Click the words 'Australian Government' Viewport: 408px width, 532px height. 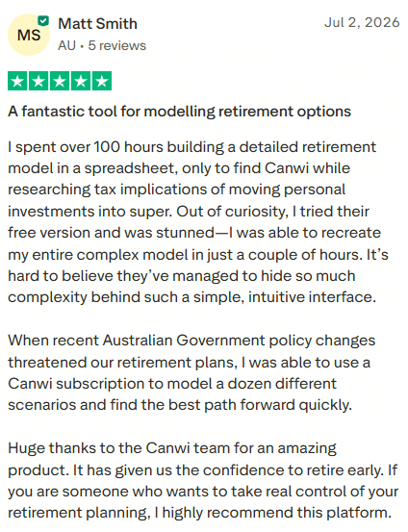pos(184,341)
